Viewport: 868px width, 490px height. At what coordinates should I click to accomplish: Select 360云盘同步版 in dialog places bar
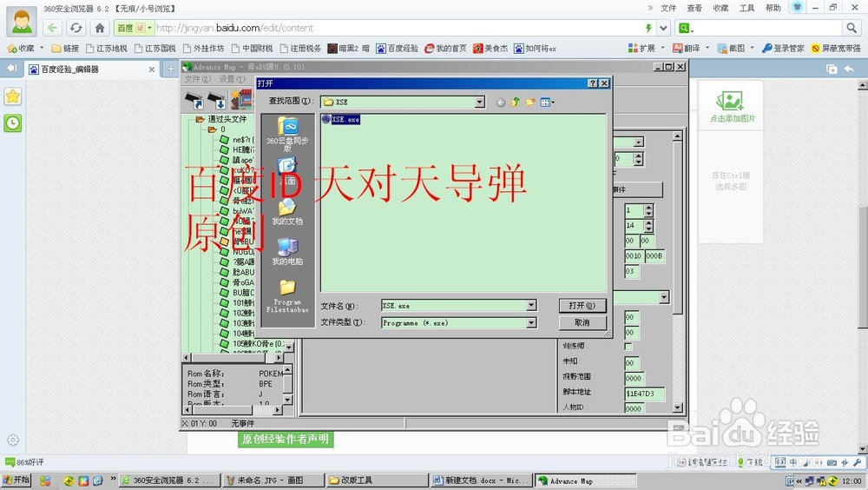click(x=287, y=134)
